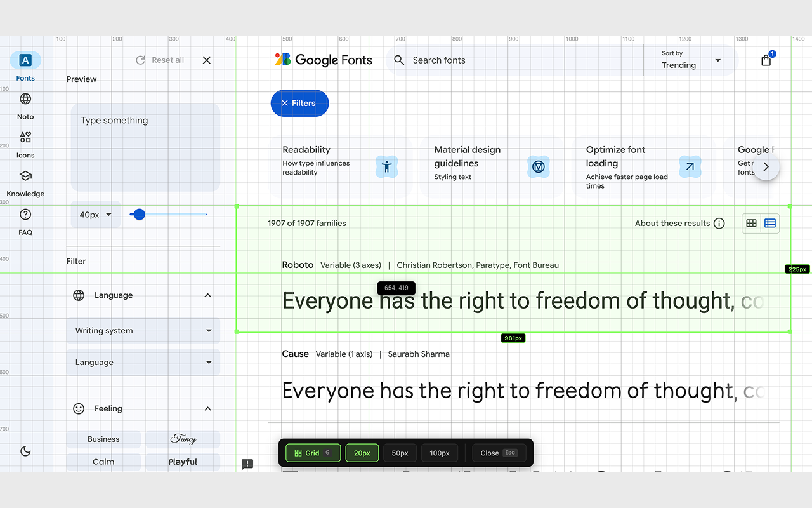Click "Christian Robertson, Paratype, Font Bureau" text
The width and height of the screenshot is (812, 508).
point(478,265)
